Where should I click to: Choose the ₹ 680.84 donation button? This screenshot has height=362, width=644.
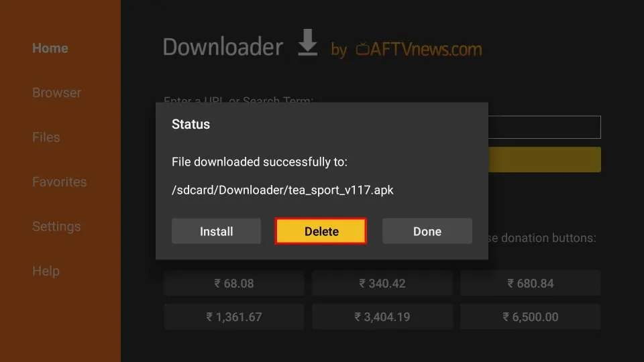pyautogui.click(x=531, y=283)
